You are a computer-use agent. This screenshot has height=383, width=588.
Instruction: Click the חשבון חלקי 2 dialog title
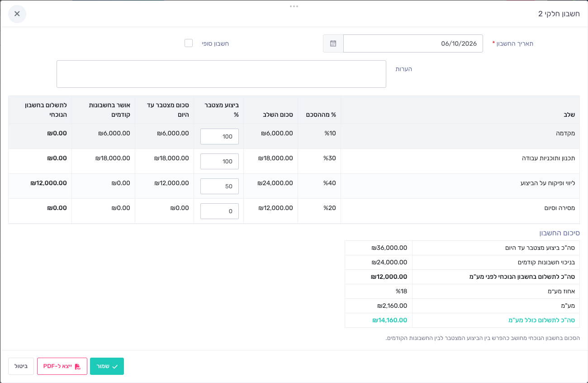[x=559, y=14]
